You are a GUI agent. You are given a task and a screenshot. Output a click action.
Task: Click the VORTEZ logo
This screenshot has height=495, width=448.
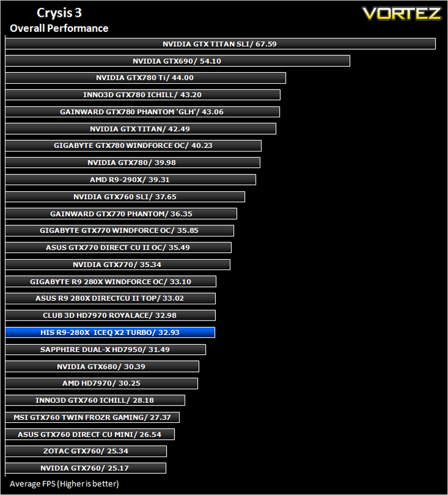[401, 14]
